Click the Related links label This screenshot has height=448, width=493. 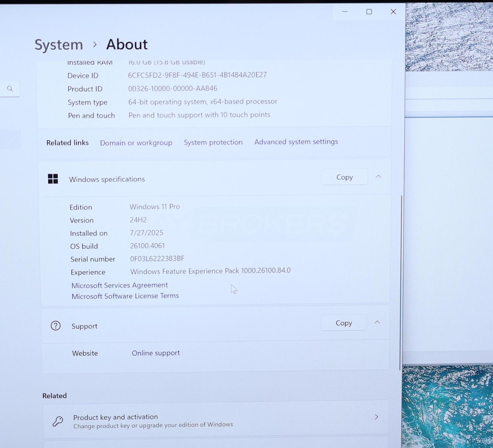point(67,143)
